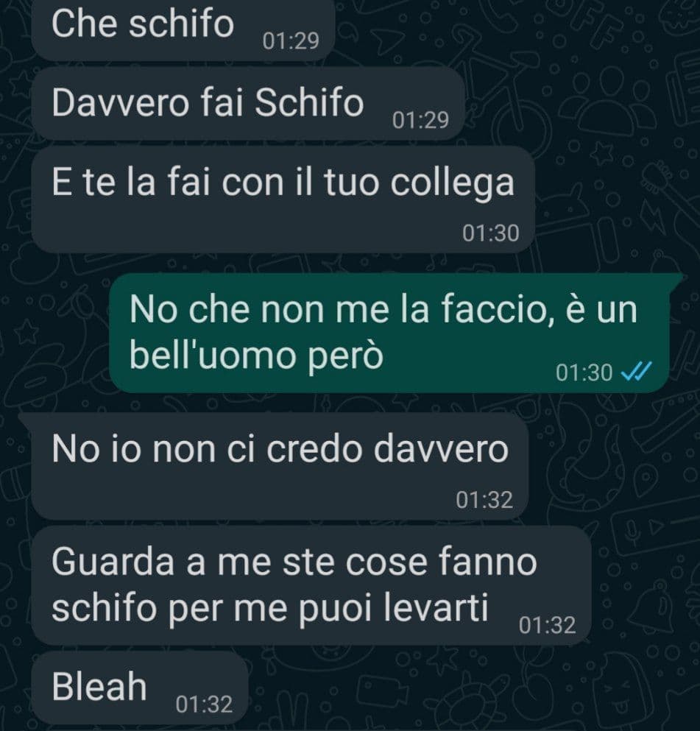
Task: Click the 01:30 timestamp on the sent message
Action: point(584,373)
